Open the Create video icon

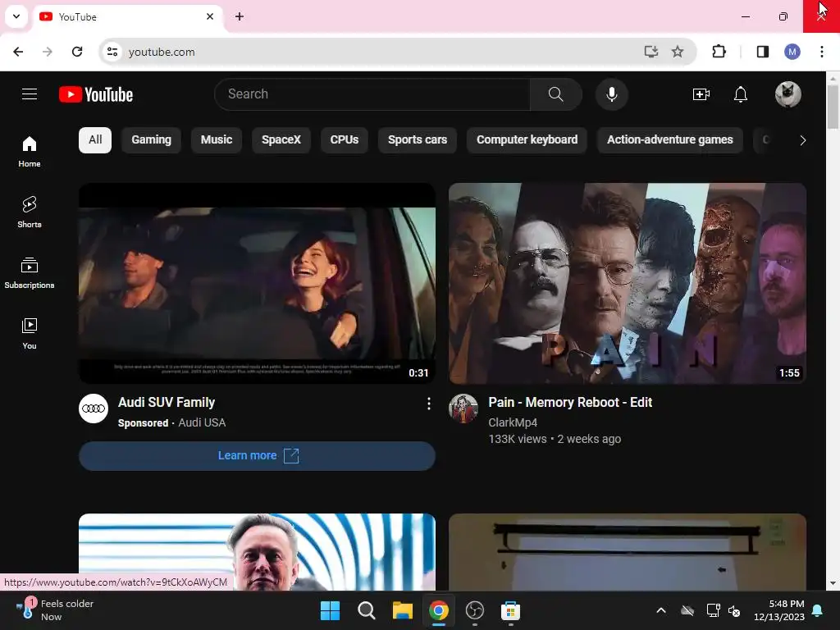[x=701, y=94]
